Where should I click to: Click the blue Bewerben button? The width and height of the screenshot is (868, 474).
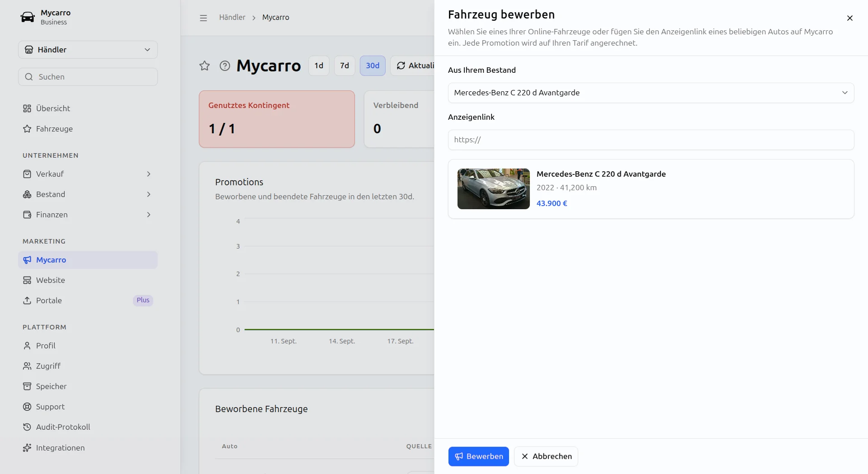tap(478, 456)
